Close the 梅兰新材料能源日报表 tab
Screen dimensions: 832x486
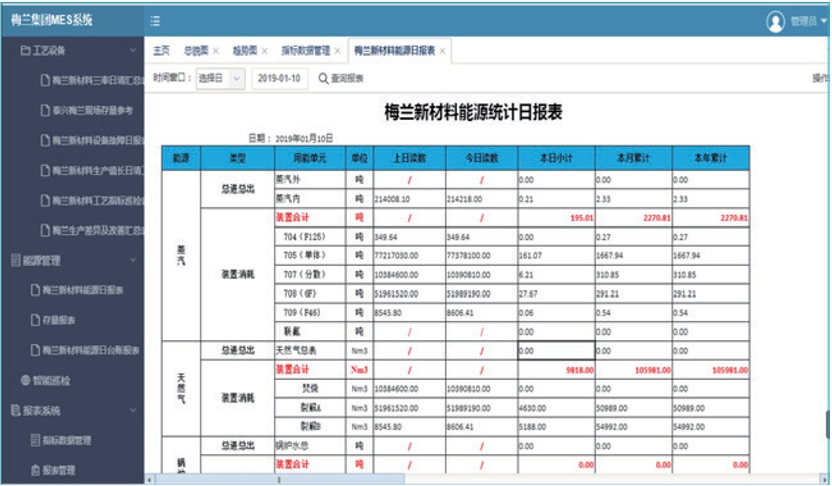(443, 50)
